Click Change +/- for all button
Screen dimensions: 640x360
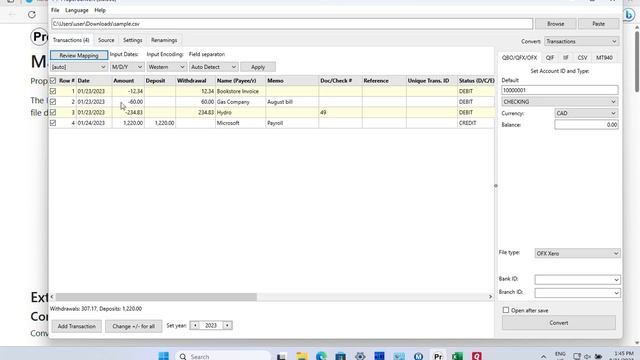133,326
